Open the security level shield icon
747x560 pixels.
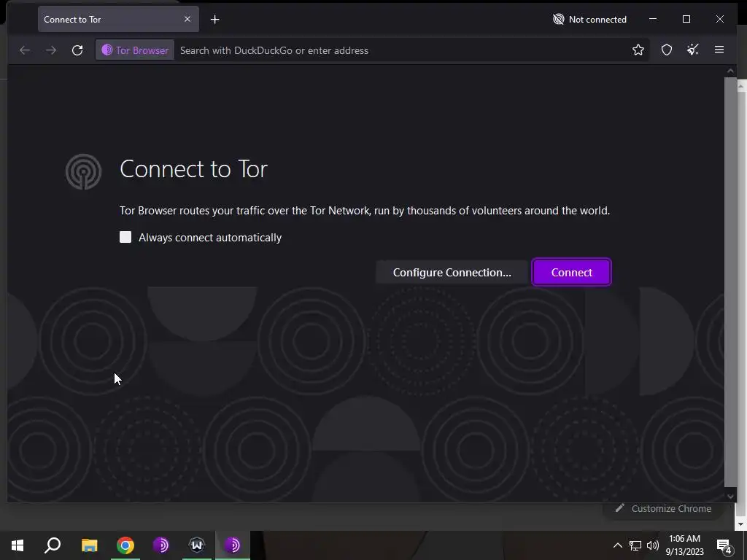[667, 50]
